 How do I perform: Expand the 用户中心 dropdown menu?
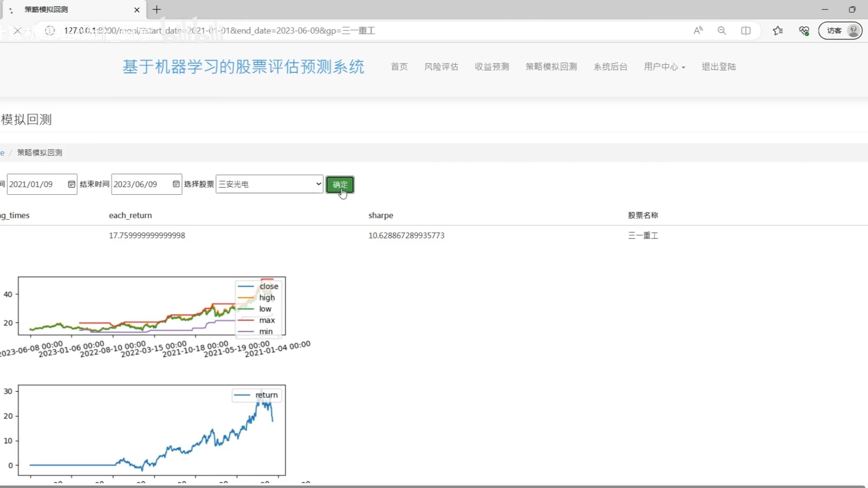click(665, 67)
